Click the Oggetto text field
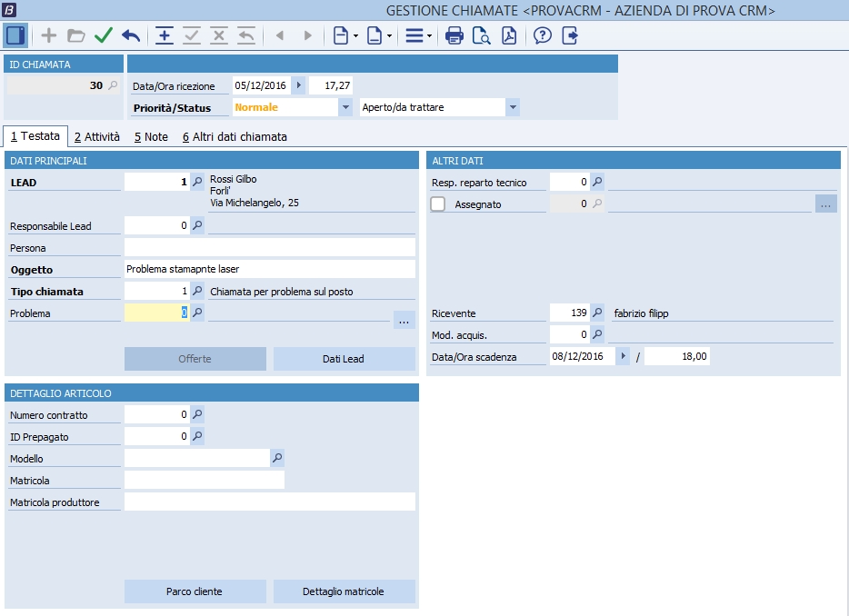Screen dimensions: 849x616 click(x=269, y=270)
